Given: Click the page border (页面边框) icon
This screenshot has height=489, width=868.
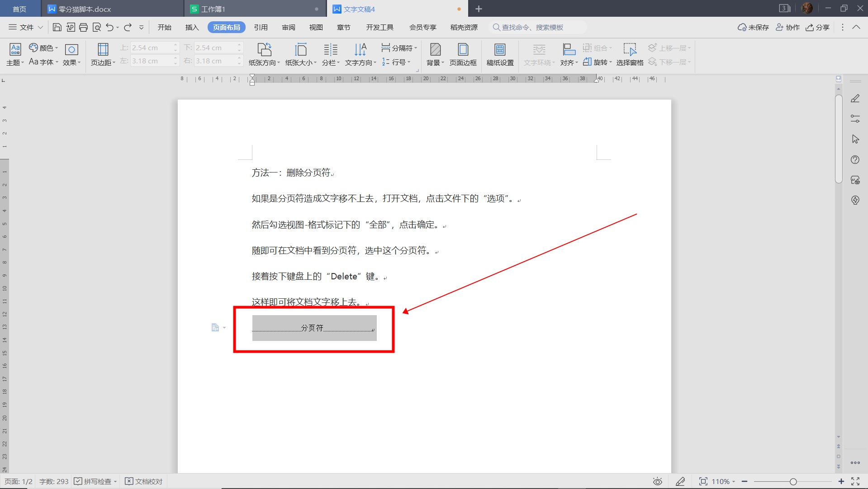Looking at the screenshot, I should pos(463,54).
